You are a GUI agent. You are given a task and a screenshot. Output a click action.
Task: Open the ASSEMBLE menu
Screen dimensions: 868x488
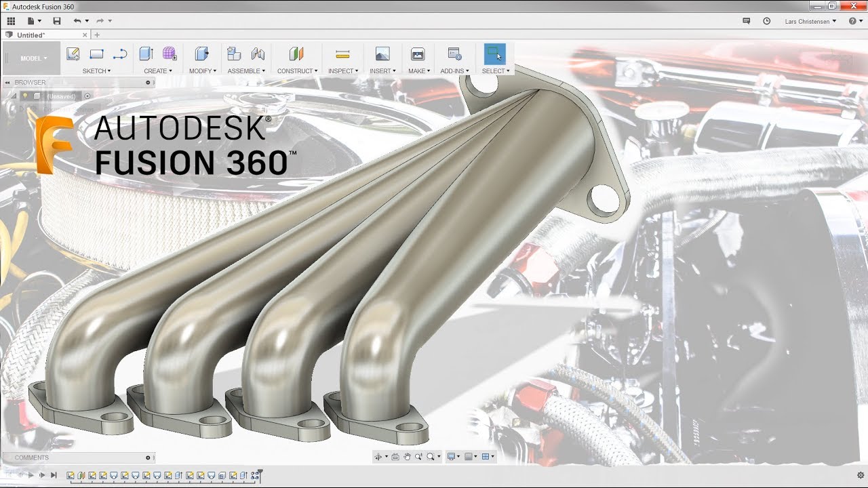[247, 70]
